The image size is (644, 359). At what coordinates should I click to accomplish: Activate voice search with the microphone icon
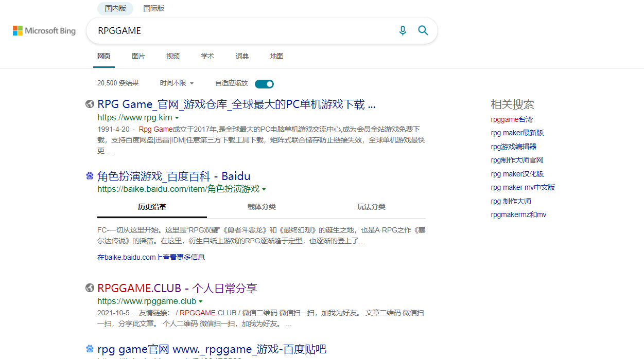tap(403, 30)
